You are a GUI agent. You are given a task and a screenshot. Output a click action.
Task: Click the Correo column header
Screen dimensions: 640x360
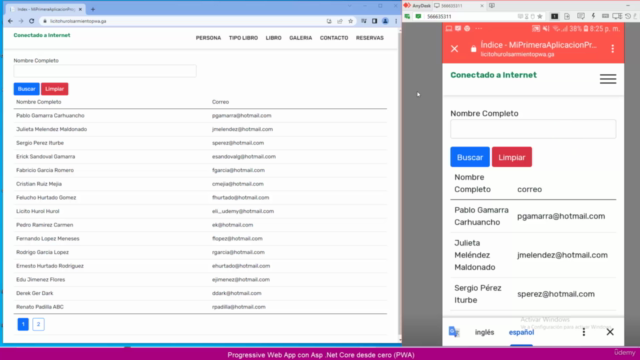(220, 102)
